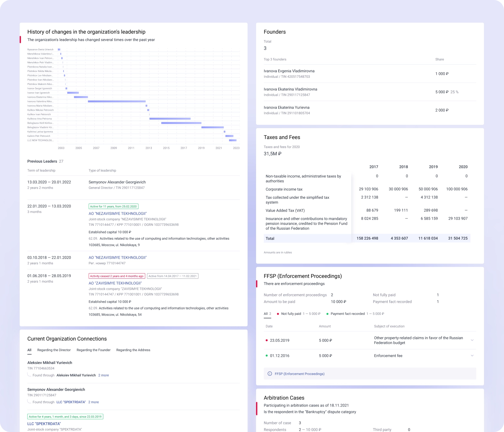504x432 pixels.
Task: Open AO "NEZAVISIMYE TEKHNOLOGII" company link
Action: (x=118, y=214)
